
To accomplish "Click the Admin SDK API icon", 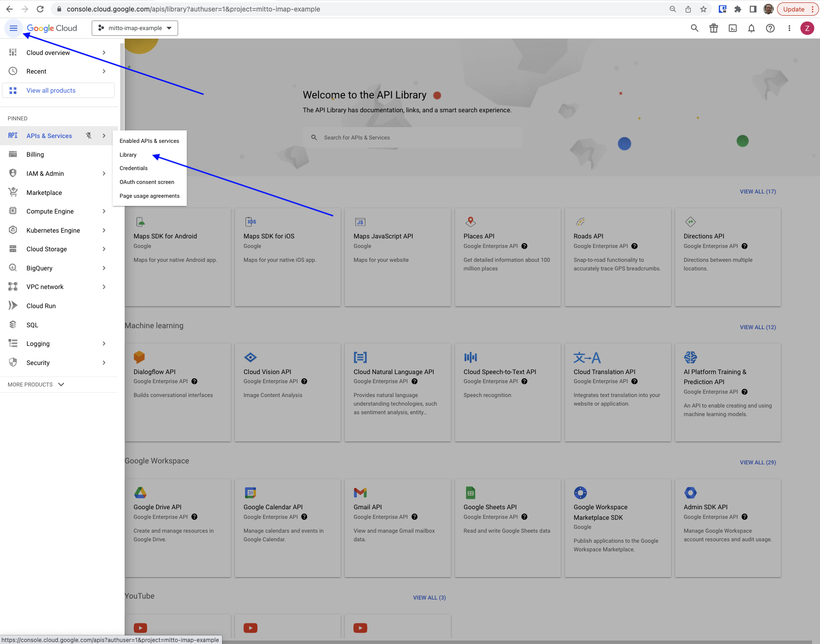I will click(x=691, y=493).
